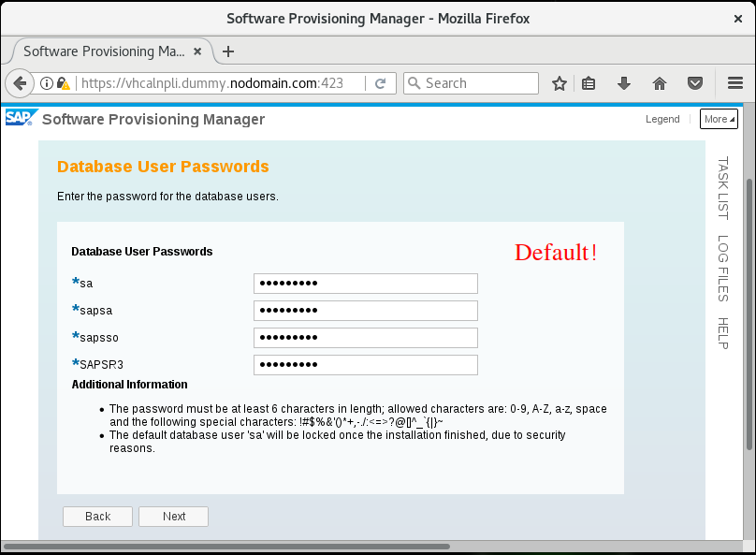
Task: Open the site information icon
Action: click(x=46, y=83)
